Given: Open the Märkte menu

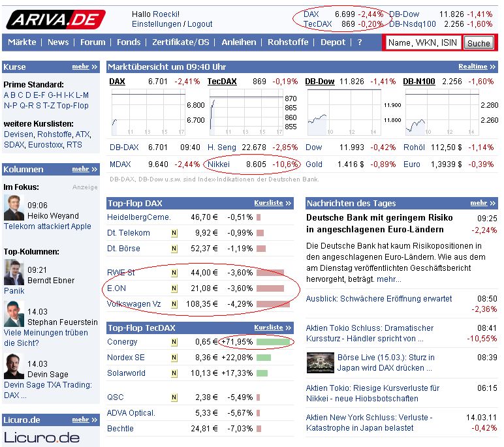Looking at the screenshot, I should click(x=22, y=42).
